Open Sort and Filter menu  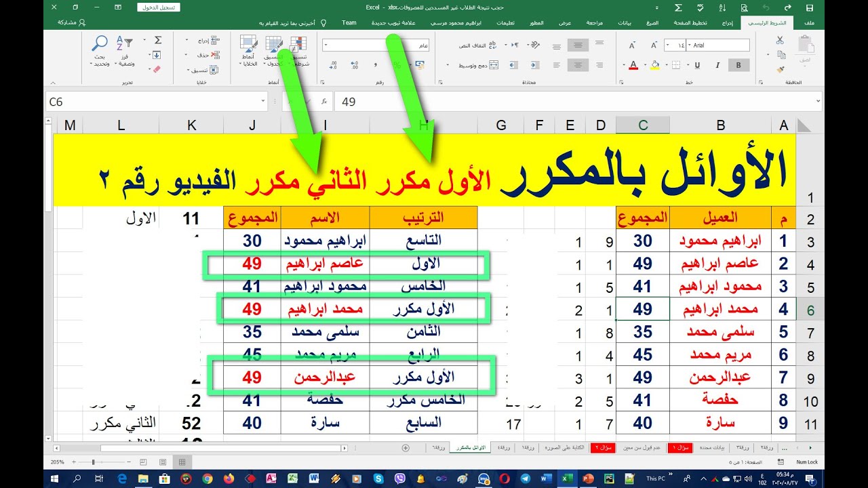coord(124,52)
